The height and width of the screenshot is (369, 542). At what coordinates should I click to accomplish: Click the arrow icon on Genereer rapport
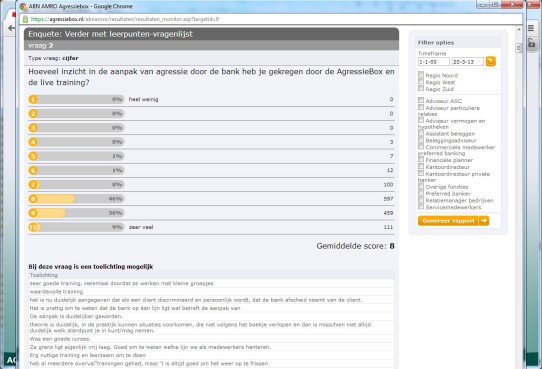pos(484,221)
